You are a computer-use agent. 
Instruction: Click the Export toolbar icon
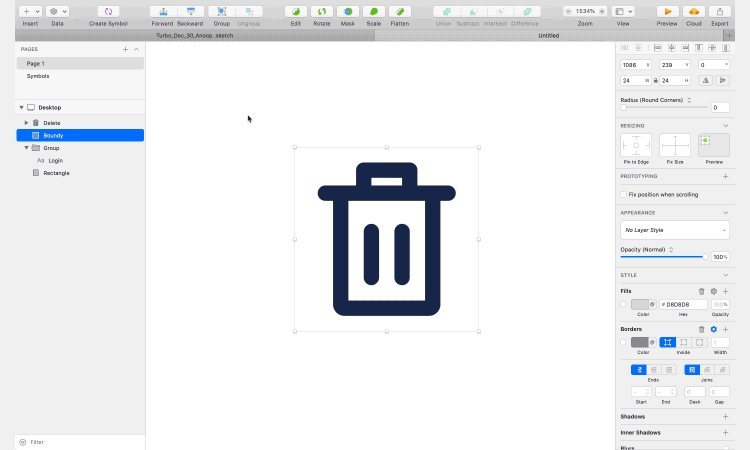[719, 11]
